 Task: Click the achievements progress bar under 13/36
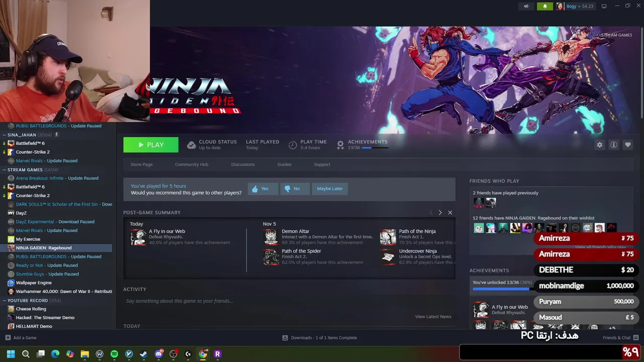pyautogui.click(x=375, y=148)
